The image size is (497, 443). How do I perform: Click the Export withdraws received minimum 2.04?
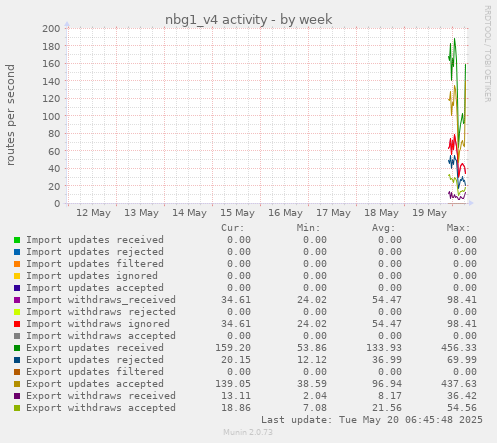pos(315,396)
